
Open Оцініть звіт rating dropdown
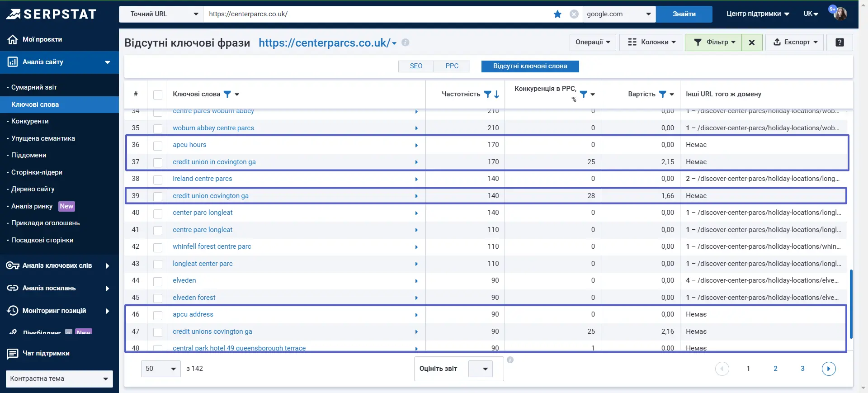click(480, 369)
